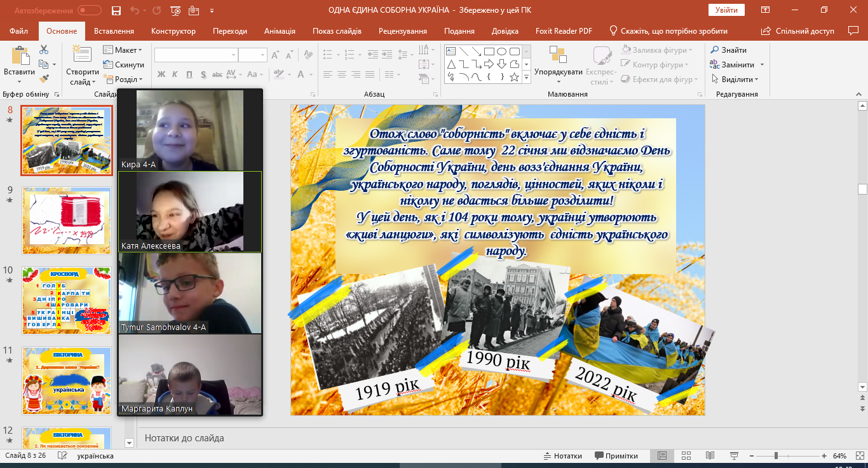Click the Створити слайд icon

(x=82, y=55)
